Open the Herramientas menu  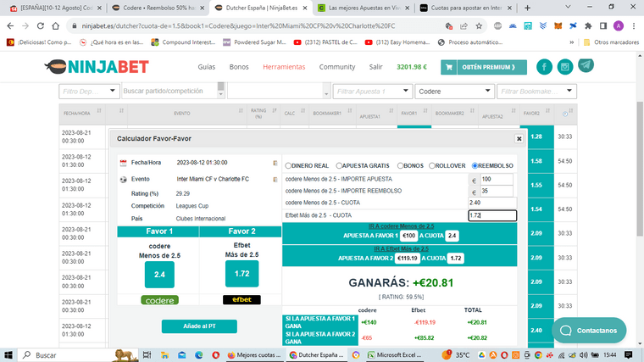click(x=284, y=67)
